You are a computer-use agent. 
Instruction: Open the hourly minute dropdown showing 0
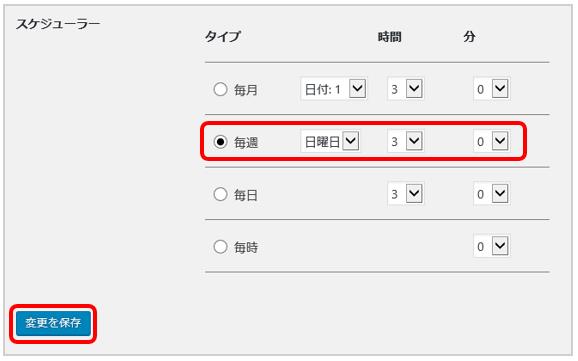pyautogui.click(x=492, y=246)
